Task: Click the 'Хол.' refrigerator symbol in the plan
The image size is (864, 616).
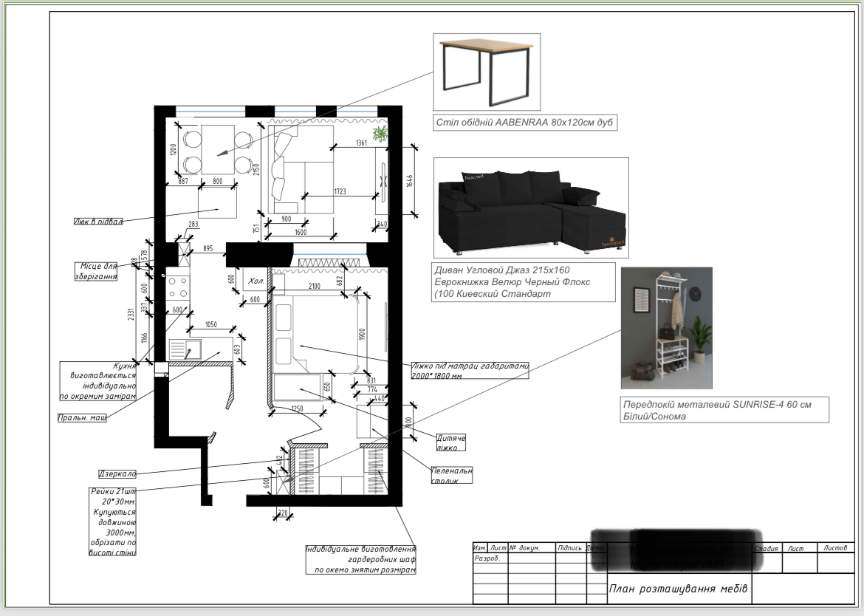Action: pos(254,279)
